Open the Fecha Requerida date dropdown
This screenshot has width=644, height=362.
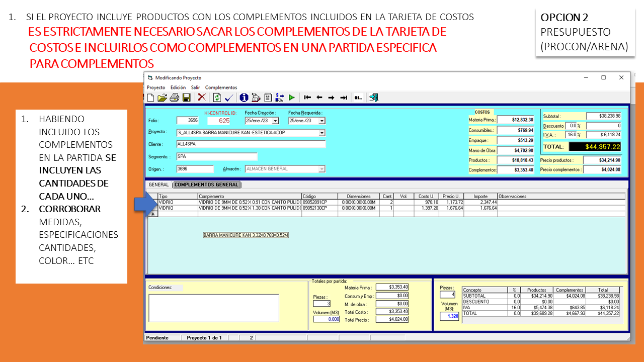click(x=321, y=121)
